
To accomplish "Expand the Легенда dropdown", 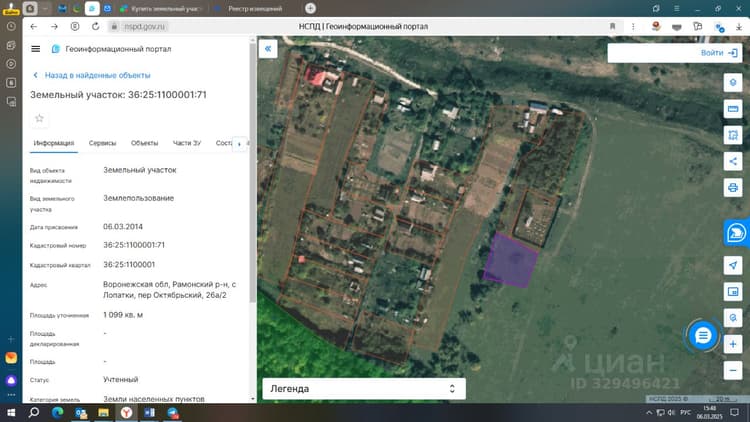I will (x=364, y=389).
